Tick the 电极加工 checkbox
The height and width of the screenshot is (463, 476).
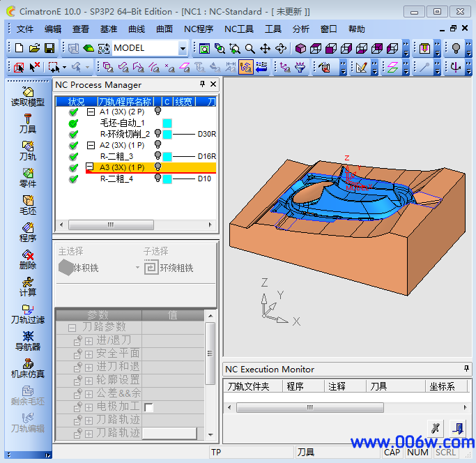pyautogui.click(x=148, y=407)
